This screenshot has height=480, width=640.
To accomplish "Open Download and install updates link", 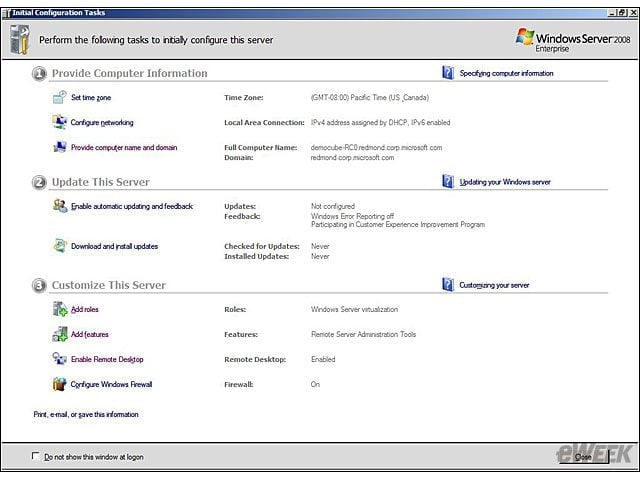I will tap(114, 246).
